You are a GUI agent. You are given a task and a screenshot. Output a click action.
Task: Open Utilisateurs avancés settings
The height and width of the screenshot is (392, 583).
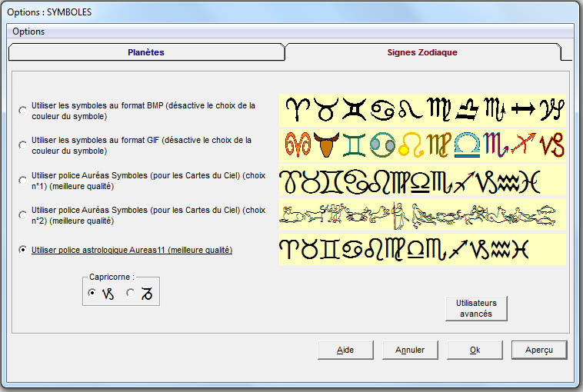tap(476, 308)
